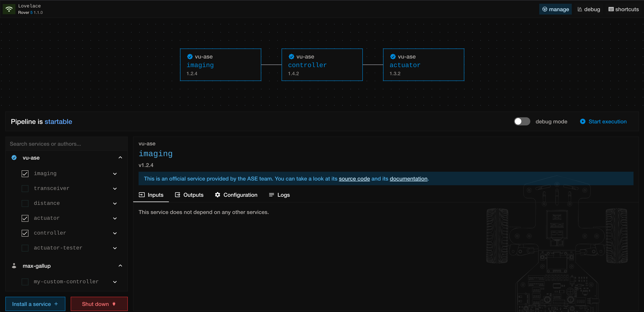Open the imaging source code link

click(x=354, y=179)
